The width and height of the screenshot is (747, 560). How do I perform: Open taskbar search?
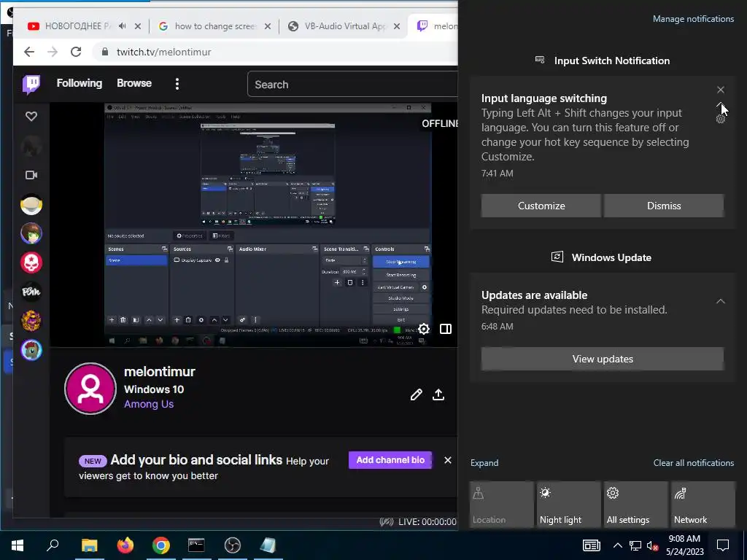point(53,545)
